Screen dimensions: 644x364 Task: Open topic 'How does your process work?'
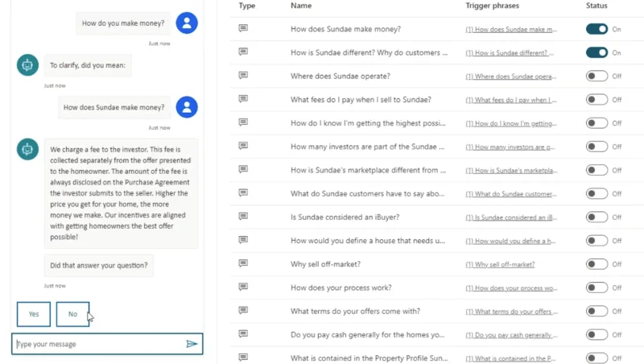tap(341, 287)
